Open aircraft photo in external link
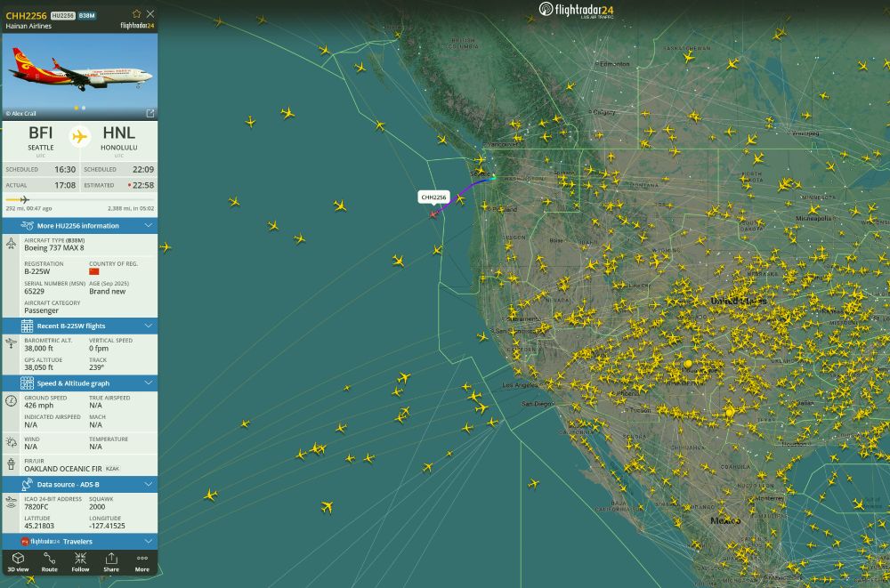The height and width of the screenshot is (588, 890). point(150,114)
